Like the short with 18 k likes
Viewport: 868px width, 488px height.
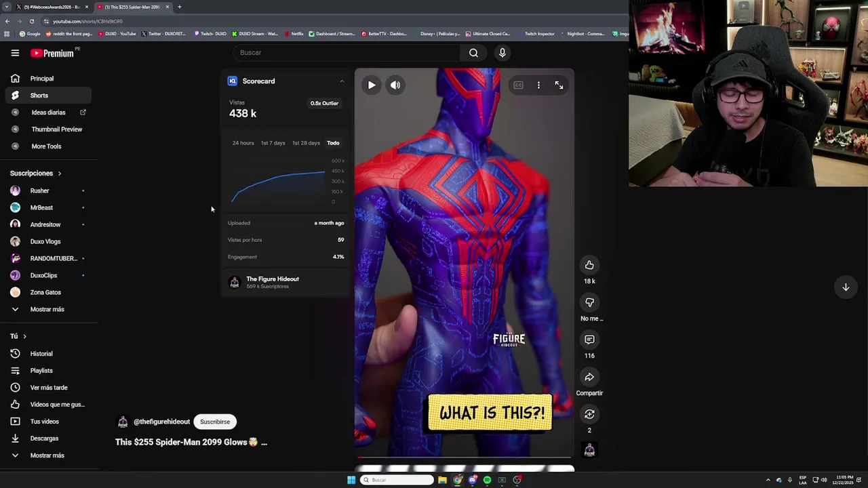tap(589, 265)
